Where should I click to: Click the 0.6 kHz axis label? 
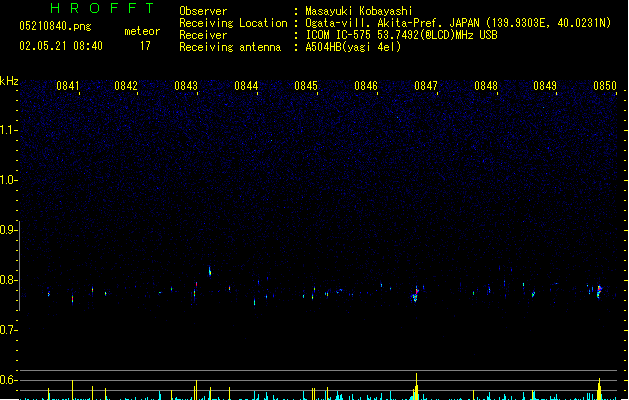click(x=8, y=380)
